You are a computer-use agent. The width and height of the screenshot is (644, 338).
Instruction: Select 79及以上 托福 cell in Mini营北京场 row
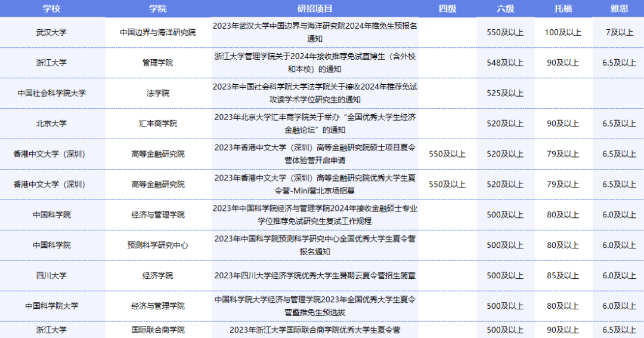[x=563, y=185]
